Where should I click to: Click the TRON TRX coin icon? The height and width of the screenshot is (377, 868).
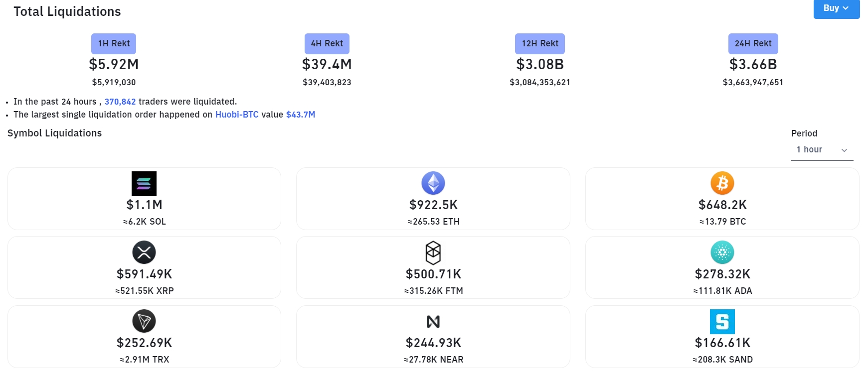(x=144, y=321)
